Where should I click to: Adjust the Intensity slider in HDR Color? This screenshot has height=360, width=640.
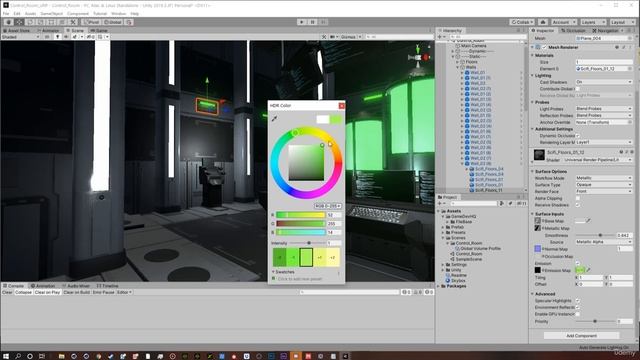pyautogui.click(x=308, y=243)
